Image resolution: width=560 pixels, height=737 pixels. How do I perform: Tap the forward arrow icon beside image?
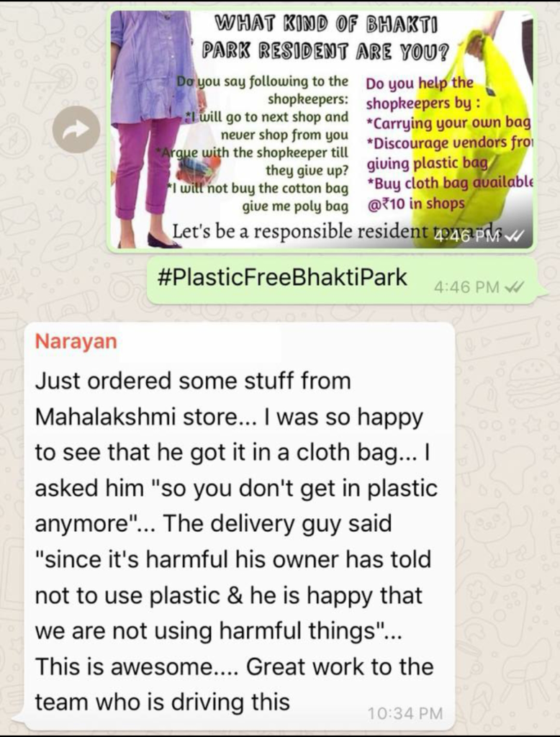(76, 130)
